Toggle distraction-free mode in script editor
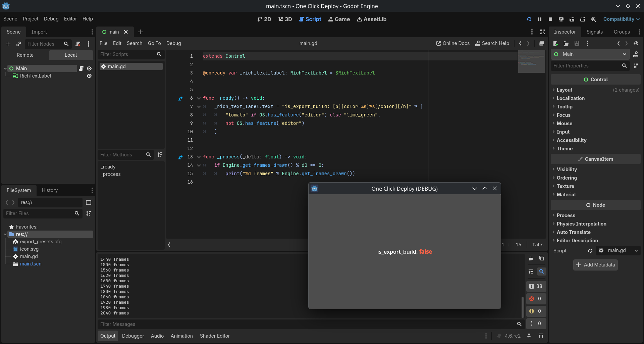Image resolution: width=644 pixels, height=344 pixels. (x=543, y=32)
